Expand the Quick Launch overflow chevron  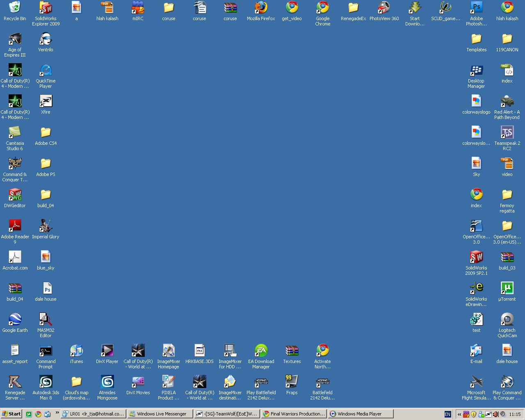point(57,413)
